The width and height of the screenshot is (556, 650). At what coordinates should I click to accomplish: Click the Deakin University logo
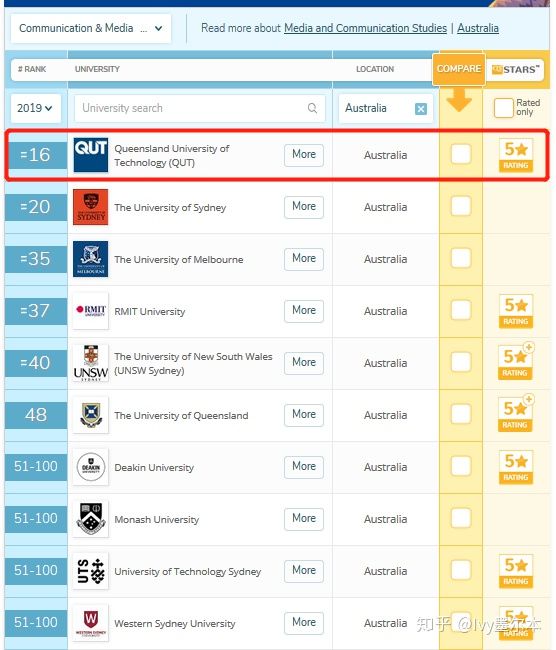[x=90, y=467]
